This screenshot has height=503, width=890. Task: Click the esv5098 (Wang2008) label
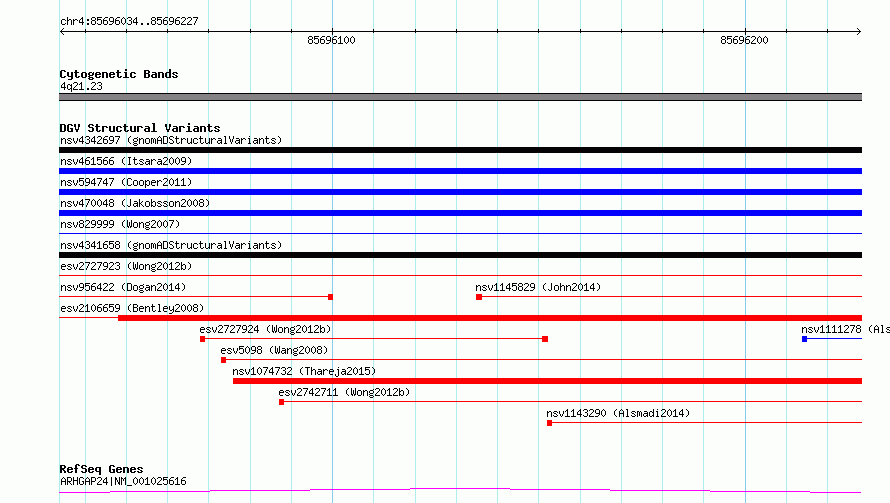274,350
